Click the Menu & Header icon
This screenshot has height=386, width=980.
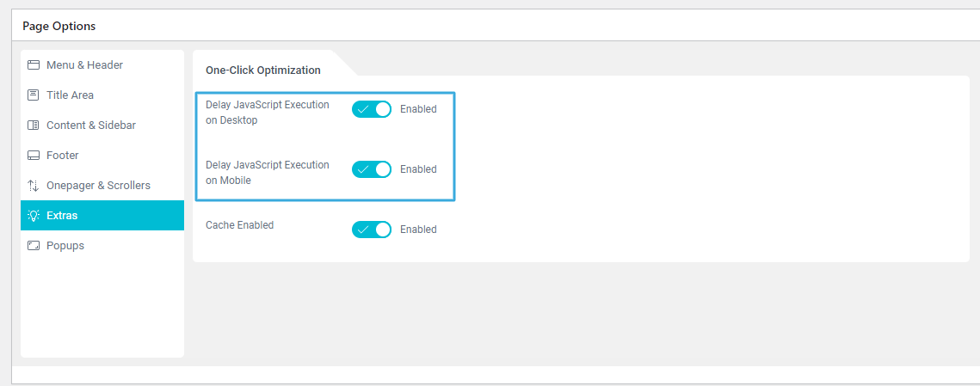tap(34, 65)
